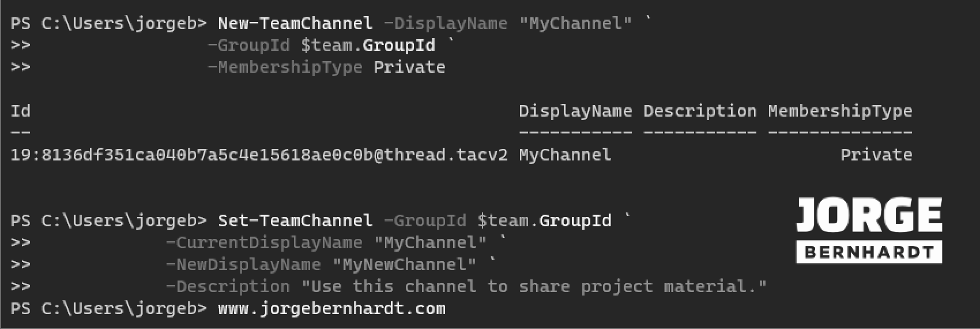Click the MembershipType column header
980x329 pixels.
(x=839, y=111)
